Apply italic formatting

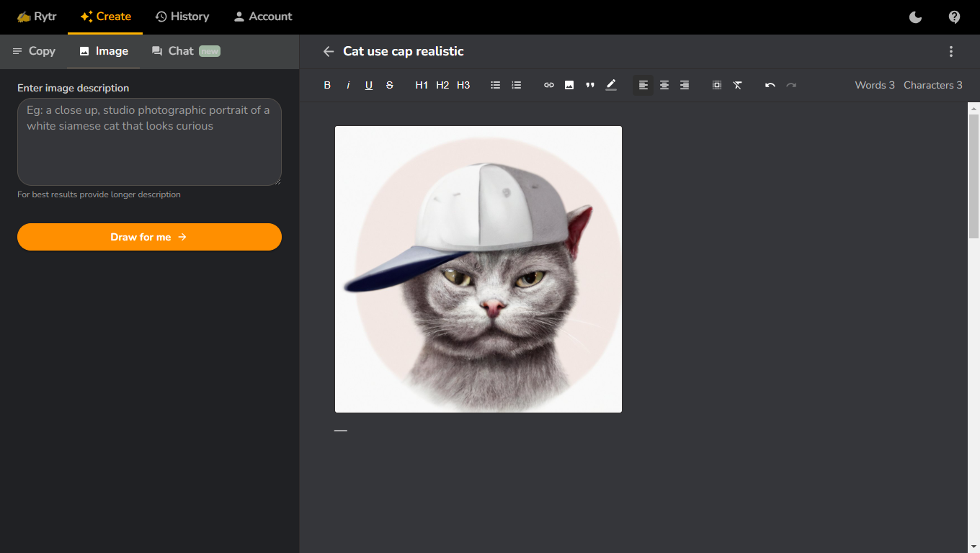348,85
